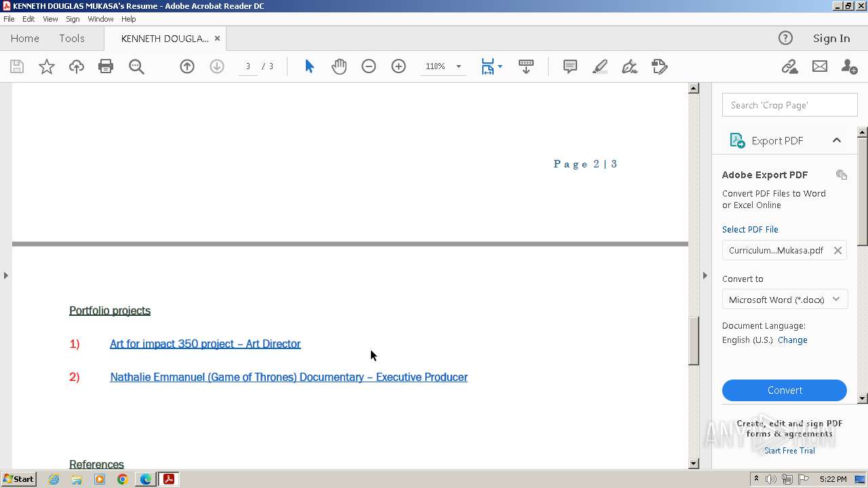Select the KENNETH DOUGLA... document tab

point(165,39)
